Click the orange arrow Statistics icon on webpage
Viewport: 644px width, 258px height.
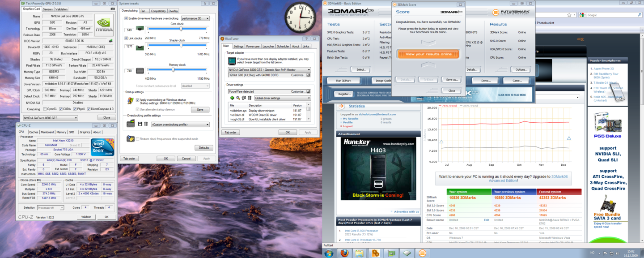pos(341,106)
